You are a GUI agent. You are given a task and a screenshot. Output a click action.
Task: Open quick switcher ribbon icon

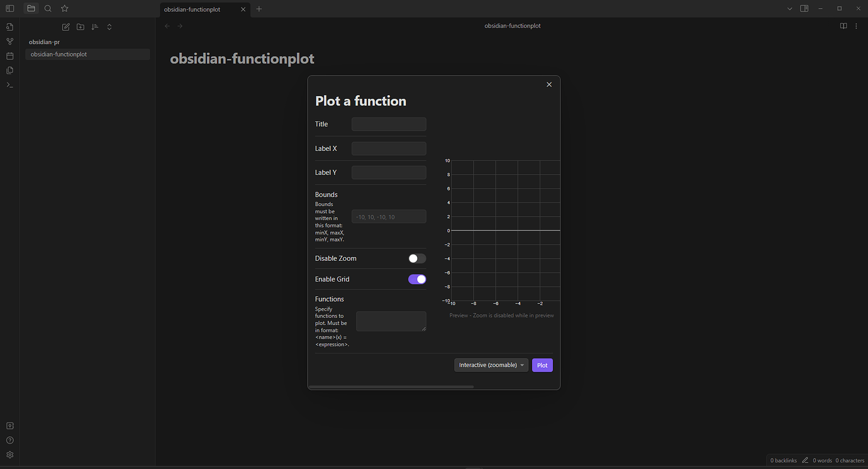(9, 27)
